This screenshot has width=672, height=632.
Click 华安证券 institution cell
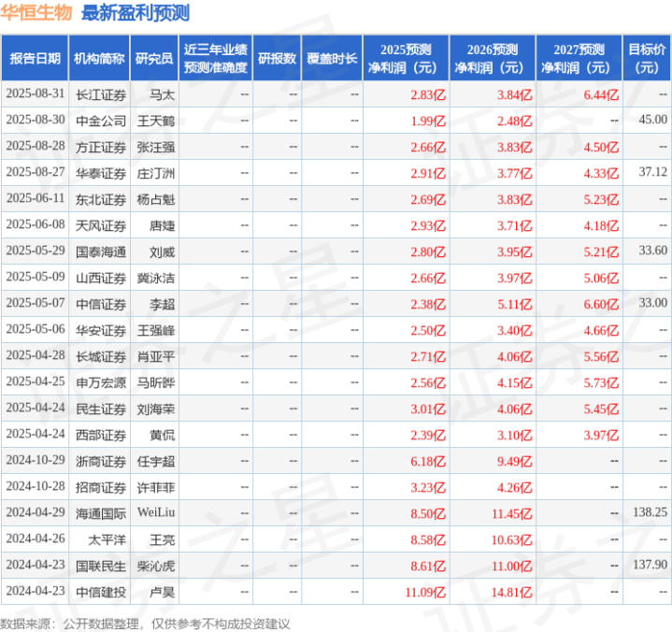[101, 331]
